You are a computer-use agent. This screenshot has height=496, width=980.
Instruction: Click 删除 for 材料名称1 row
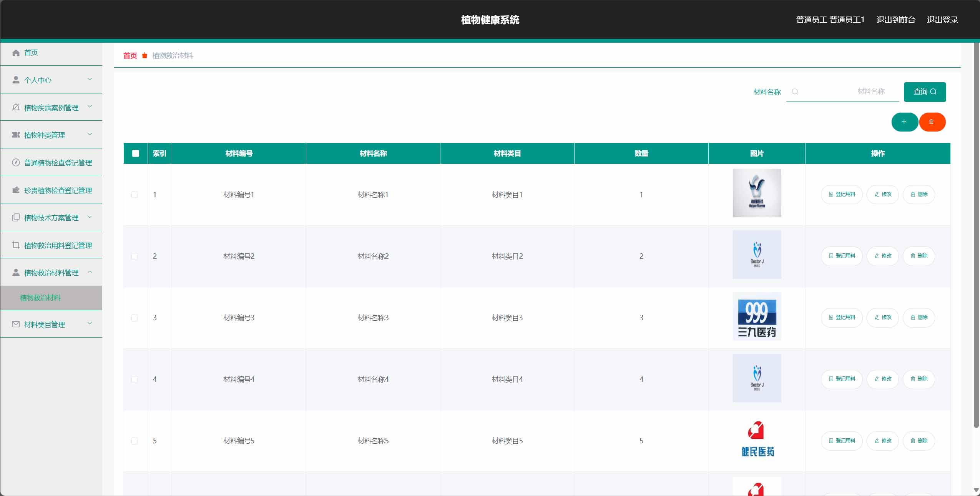[x=919, y=195]
